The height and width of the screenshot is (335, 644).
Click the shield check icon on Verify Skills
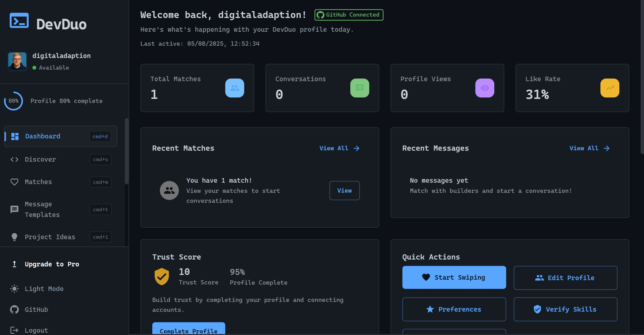click(537, 309)
